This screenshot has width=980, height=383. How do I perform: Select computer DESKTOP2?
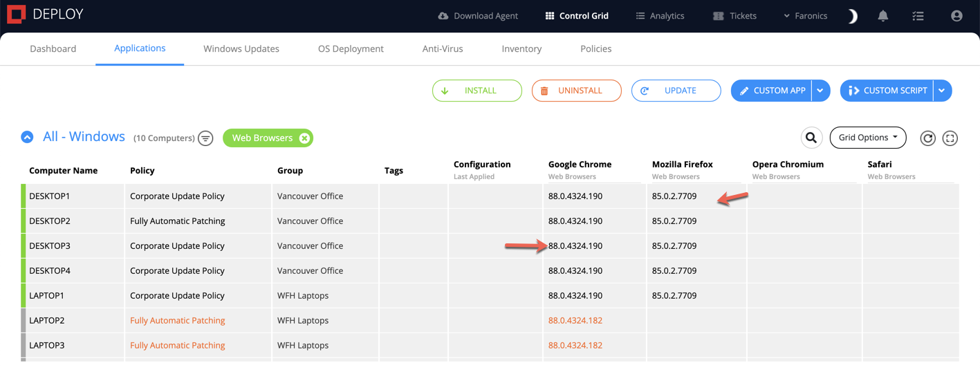50,221
